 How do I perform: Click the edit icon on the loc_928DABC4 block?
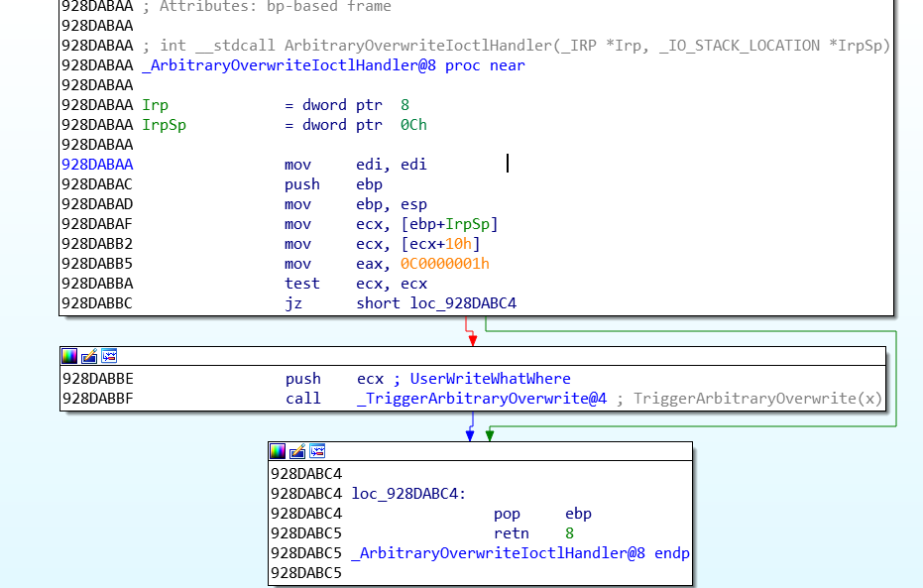(297, 451)
